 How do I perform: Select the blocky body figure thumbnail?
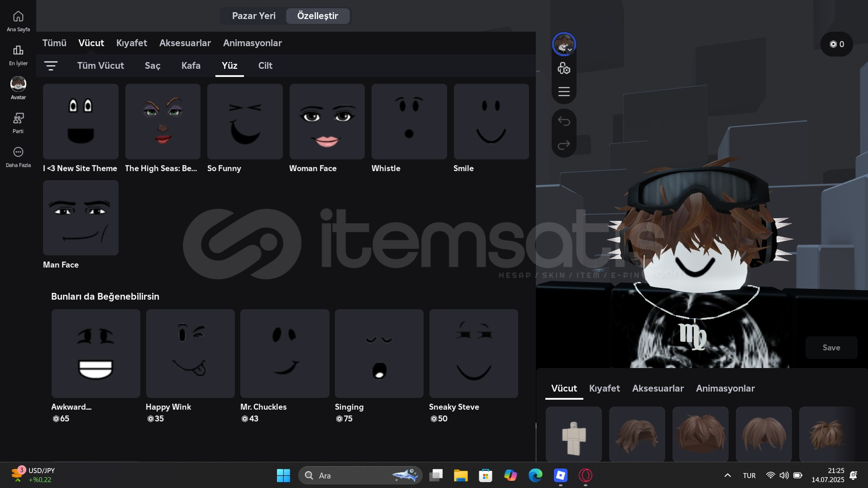click(x=574, y=434)
